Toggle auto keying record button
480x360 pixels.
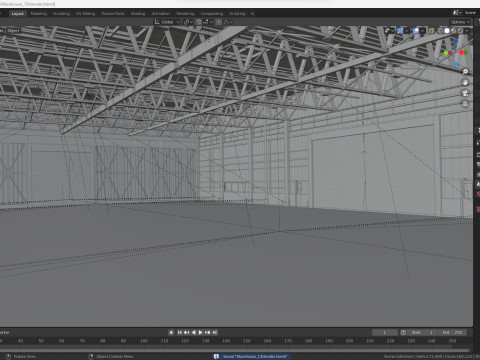171,332
